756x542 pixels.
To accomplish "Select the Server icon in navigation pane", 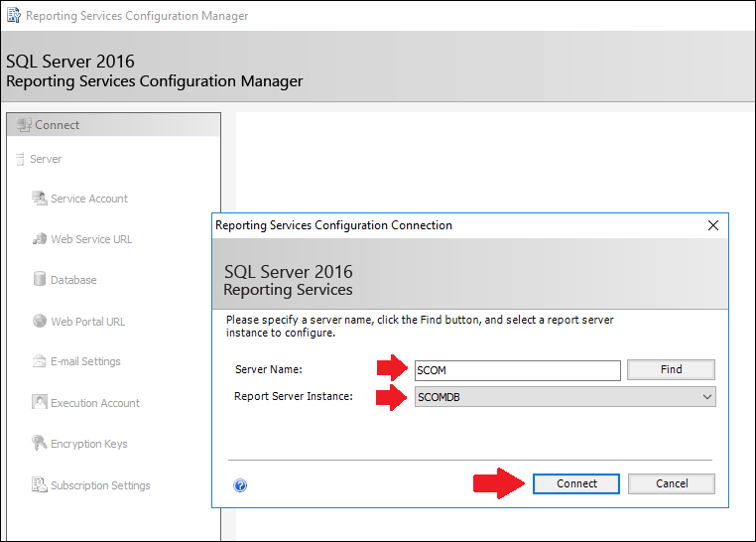I will tap(20, 159).
